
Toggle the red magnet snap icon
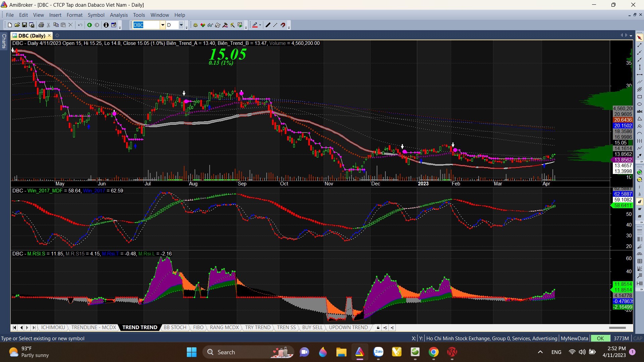[x=283, y=25]
